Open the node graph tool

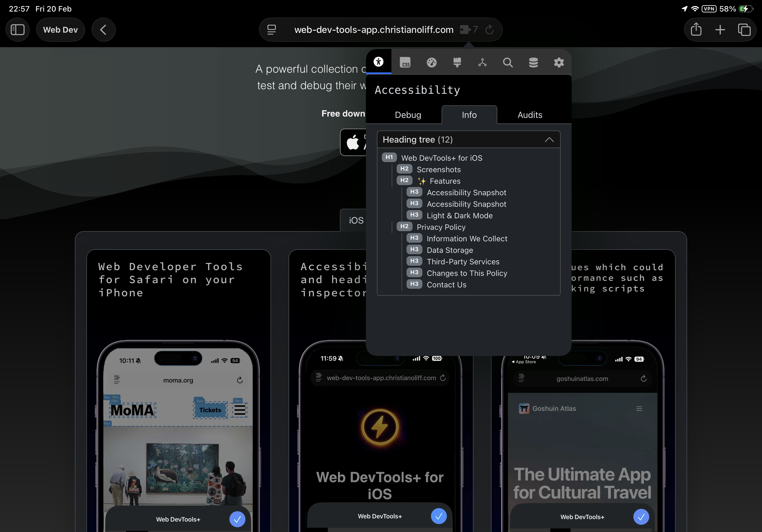pyautogui.click(x=482, y=62)
